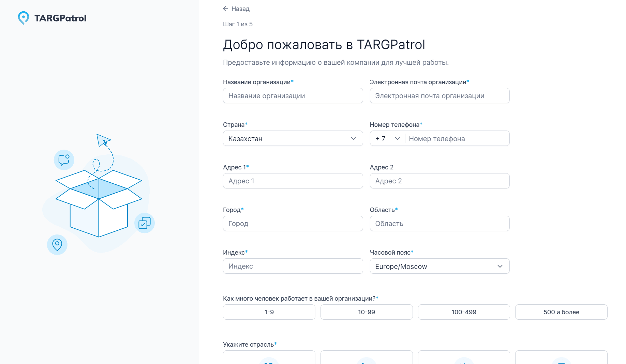The height and width of the screenshot is (364, 626).
Task: Select the 100-499 employee count option
Action: 464,312
